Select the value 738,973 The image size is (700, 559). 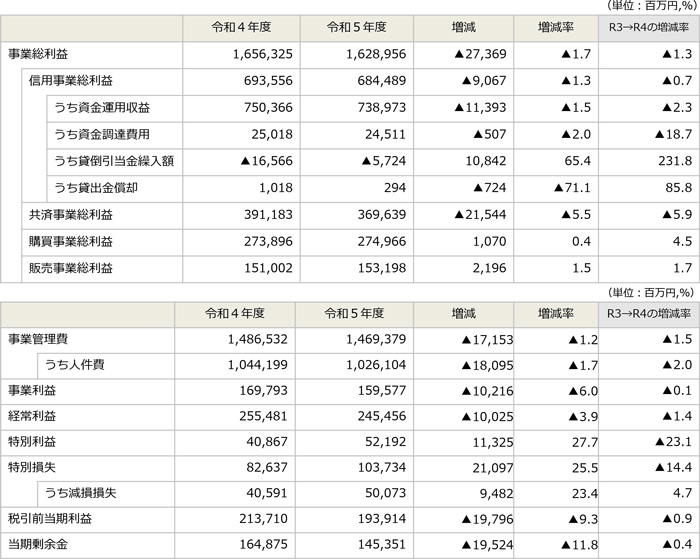point(382,108)
